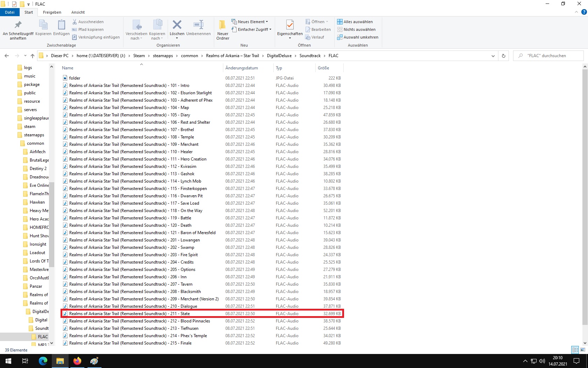Open Task View on taskbar
This screenshot has width=588, height=368.
click(x=25, y=361)
